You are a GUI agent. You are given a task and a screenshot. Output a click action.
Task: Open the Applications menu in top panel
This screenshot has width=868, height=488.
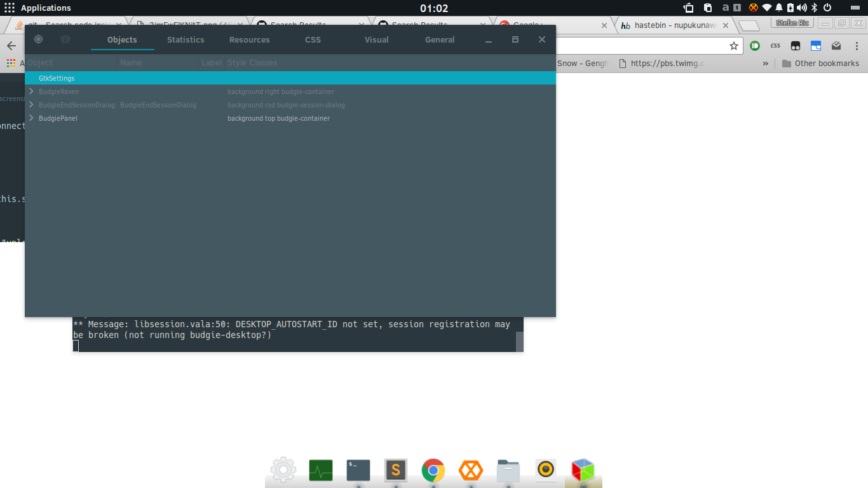37,8
